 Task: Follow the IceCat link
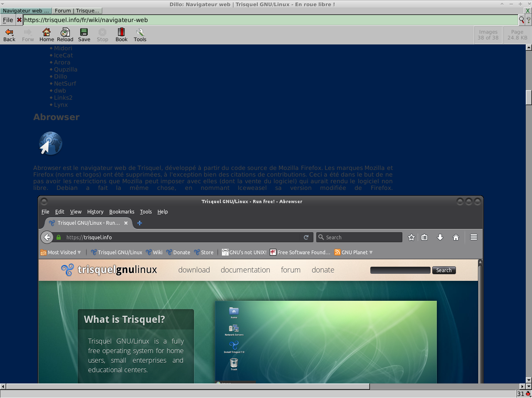[63, 55]
